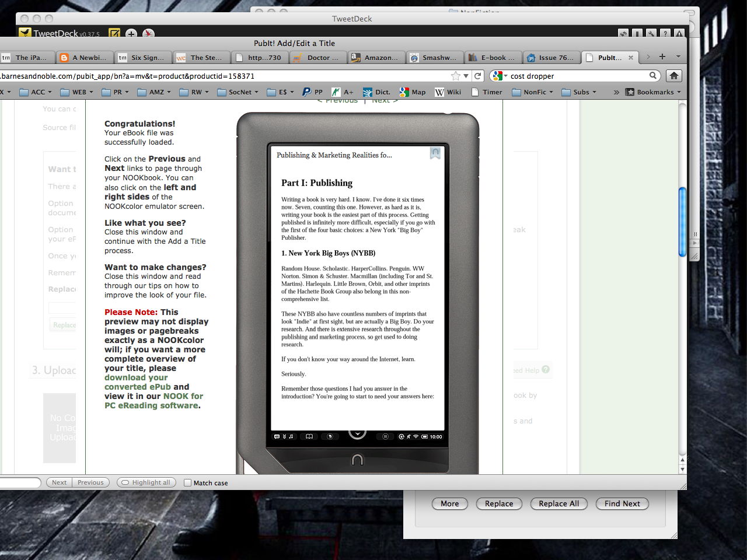The height and width of the screenshot is (560, 747).
Task: Expand the WEB bookmarks folder
Action: tap(76, 92)
